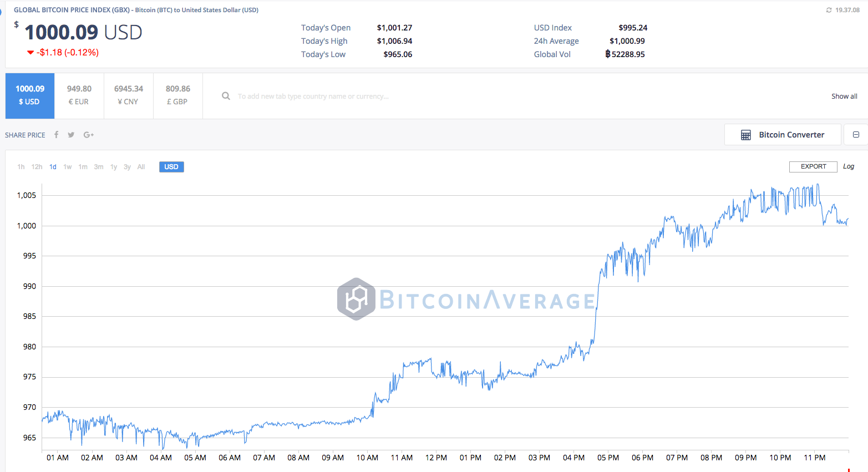Click the calculator icon in Bitcoin Converter
Viewport: 868px width, 472px height.
[x=746, y=135]
